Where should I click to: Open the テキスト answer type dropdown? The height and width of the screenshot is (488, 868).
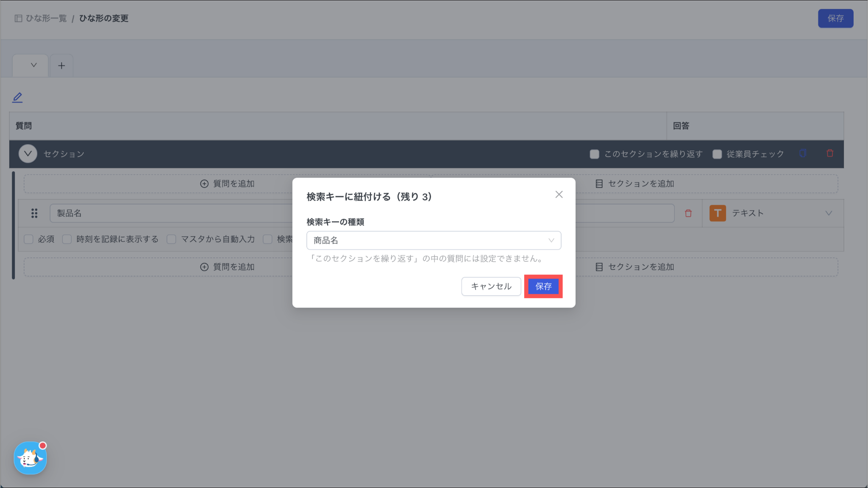click(x=828, y=213)
